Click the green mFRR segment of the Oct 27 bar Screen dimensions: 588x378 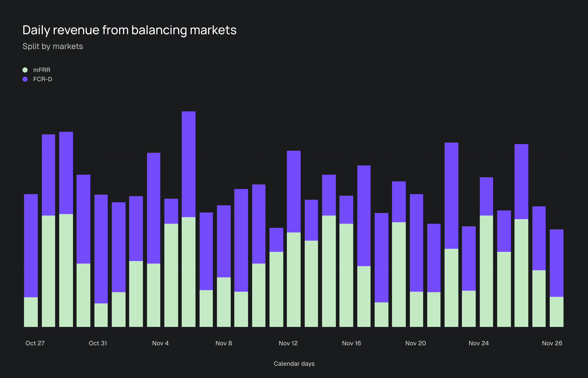[31, 312]
